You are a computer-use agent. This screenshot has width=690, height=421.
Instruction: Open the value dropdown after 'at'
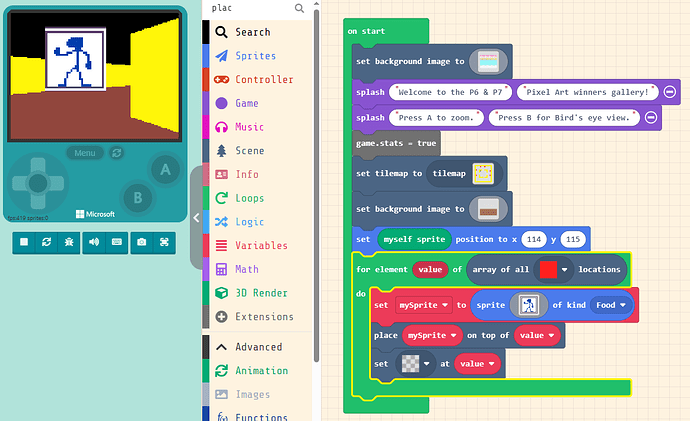coord(477,364)
